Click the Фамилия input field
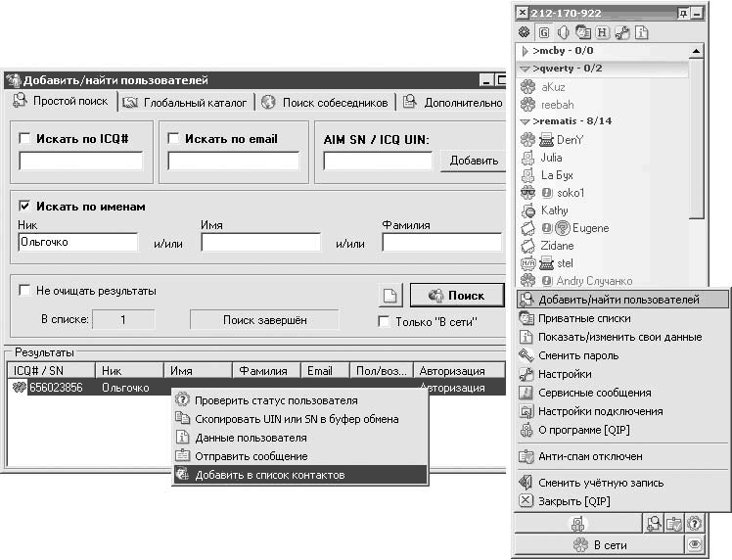This screenshot has width=732, height=560. (441, 243)
